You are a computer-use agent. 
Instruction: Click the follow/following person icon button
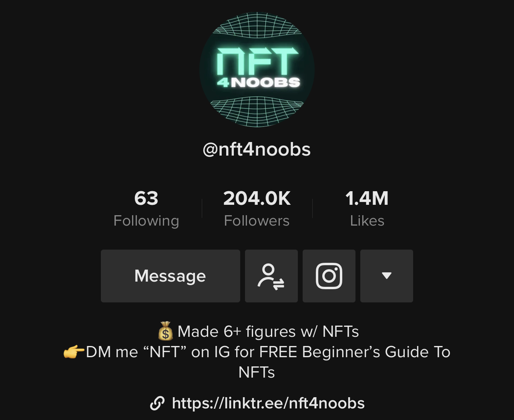click(x=271, y=276)
